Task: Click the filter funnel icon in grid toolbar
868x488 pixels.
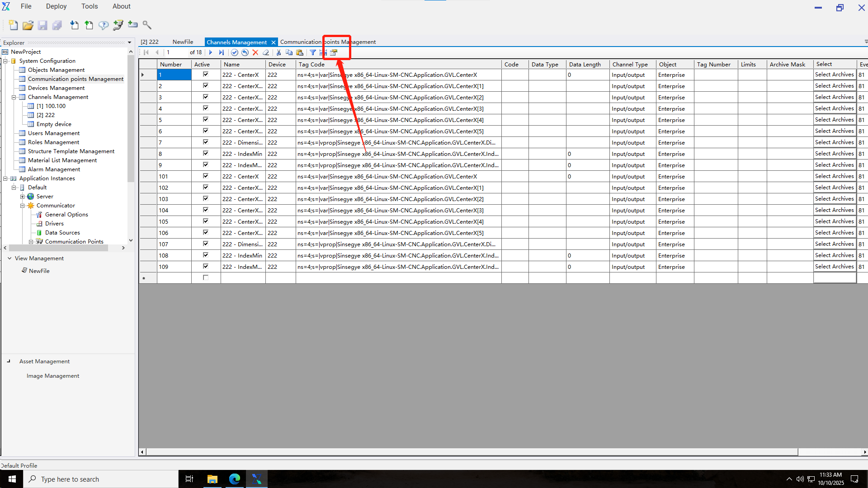Action: point(312,53)
